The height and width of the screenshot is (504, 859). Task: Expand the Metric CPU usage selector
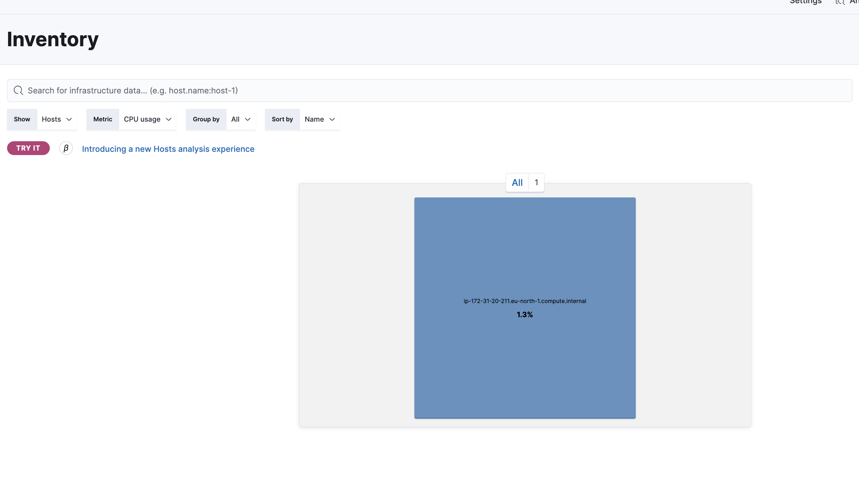point(142,119)
